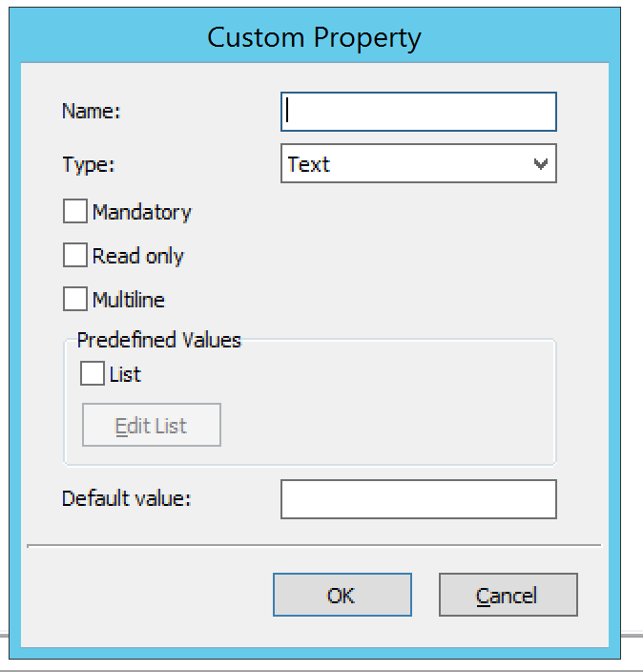
Task: Toggle the List checkbox under Predefined Values
Action: pyautogui.click(x=93, y=373)
